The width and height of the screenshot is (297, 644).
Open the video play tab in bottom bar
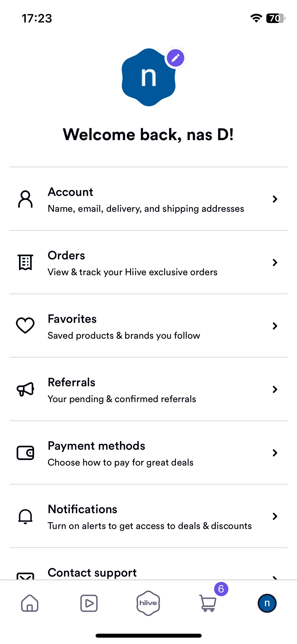coord(89,603)
